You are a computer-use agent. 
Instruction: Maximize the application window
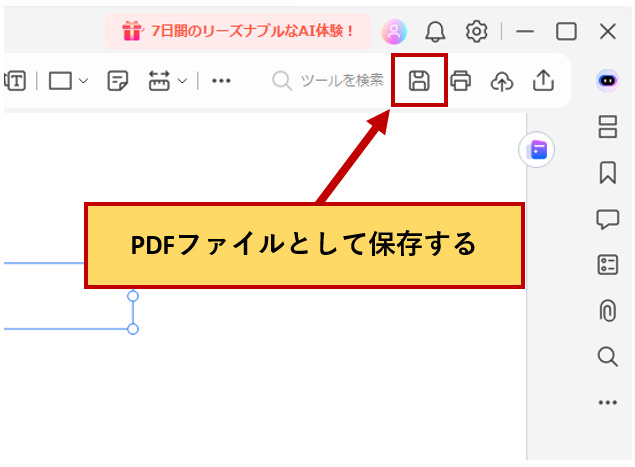pyautogui.click(x=566, y=31)
